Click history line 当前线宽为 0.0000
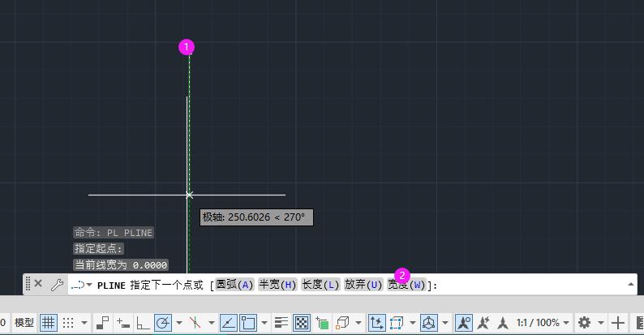This screenshot has height=335, width=644. point(121,264)
